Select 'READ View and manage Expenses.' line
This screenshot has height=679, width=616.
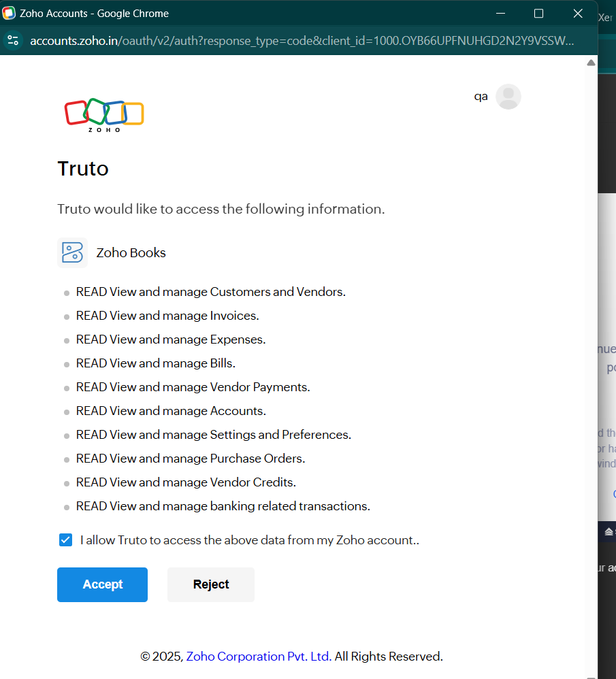[171, 339]
